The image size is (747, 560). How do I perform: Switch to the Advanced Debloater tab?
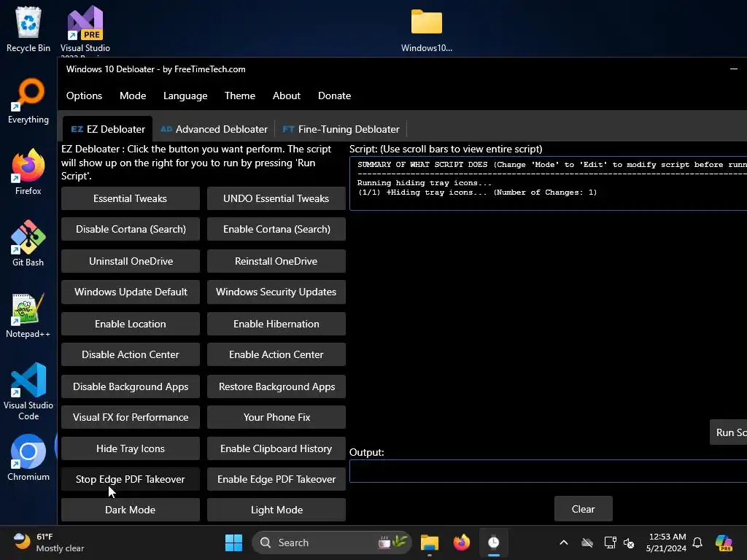pyautogui.click(x=214, y=129)
